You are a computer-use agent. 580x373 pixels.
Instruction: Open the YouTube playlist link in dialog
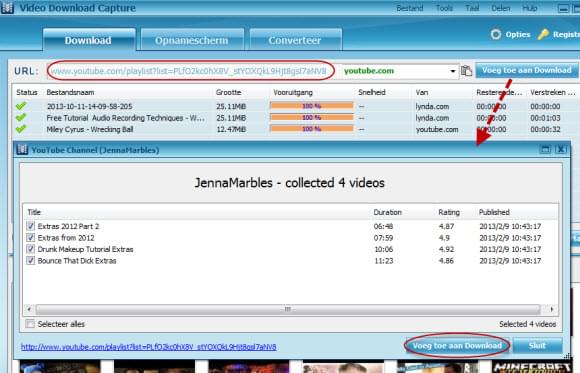point(149,347)
